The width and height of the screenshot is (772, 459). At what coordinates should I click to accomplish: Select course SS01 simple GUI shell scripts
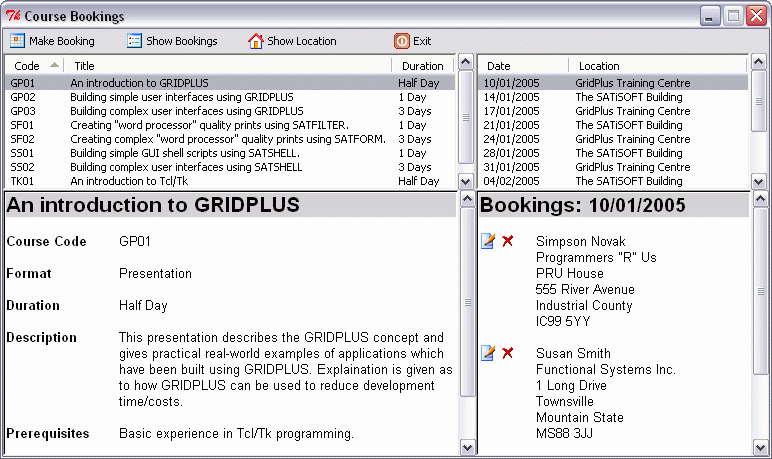[230, 153]
